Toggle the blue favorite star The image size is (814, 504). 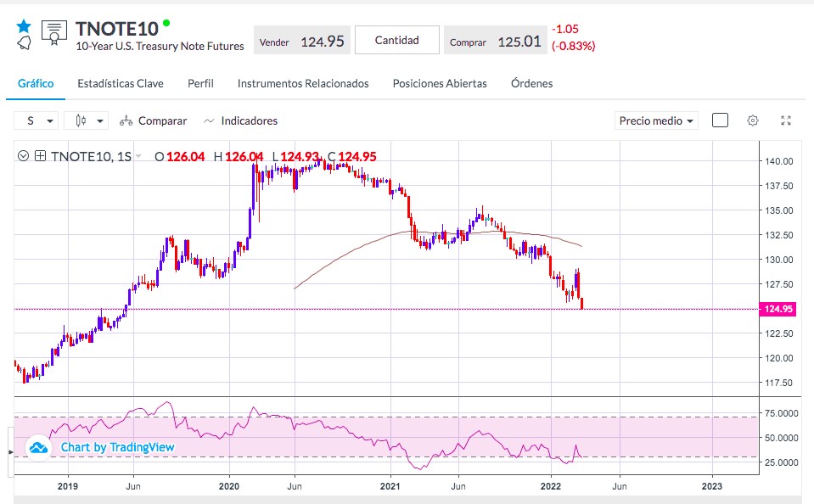click(x=24, y=25)
